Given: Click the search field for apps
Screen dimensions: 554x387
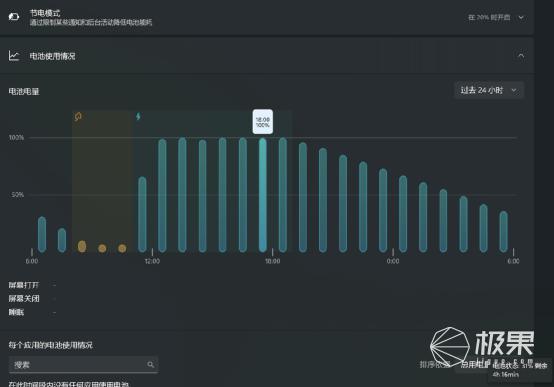Looking at the screenshot, I should [83, 364].
